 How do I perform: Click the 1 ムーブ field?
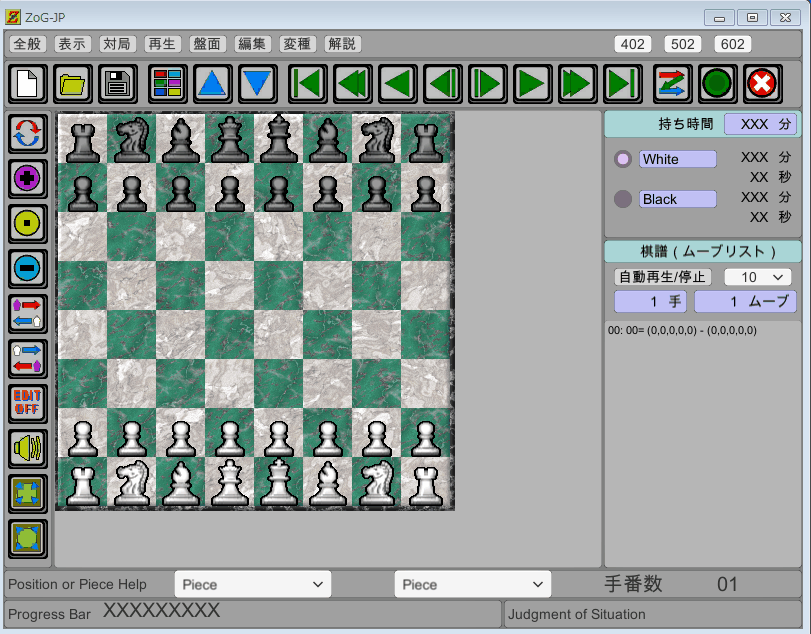[x=745, y=301]
